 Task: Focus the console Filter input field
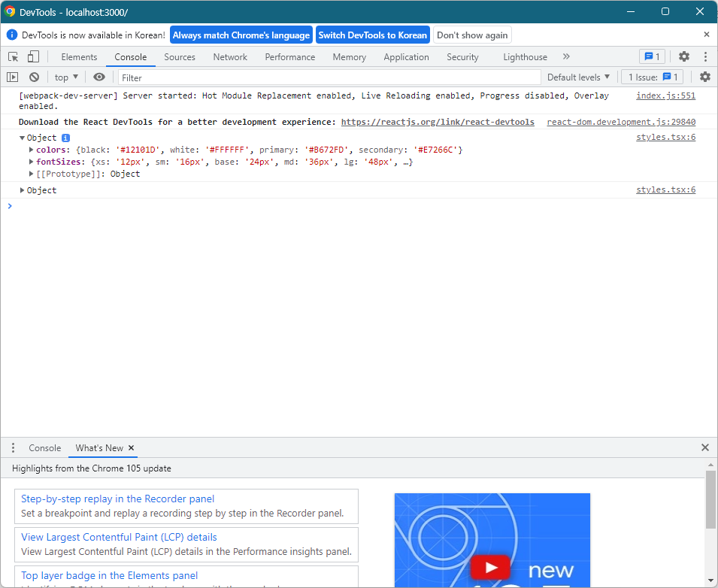coord(329,77)
